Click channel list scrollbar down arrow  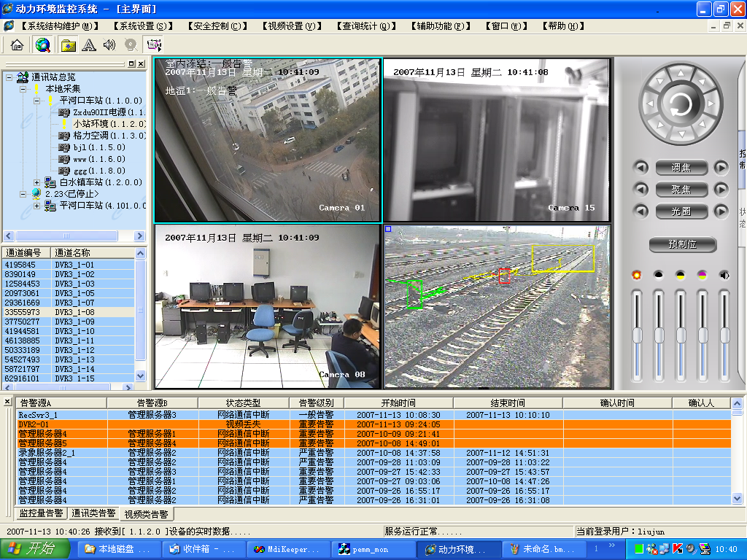click(140, 376)
